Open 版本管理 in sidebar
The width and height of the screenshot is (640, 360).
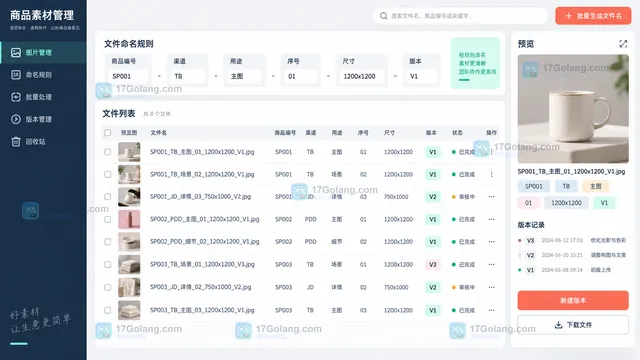coord(43,119)
